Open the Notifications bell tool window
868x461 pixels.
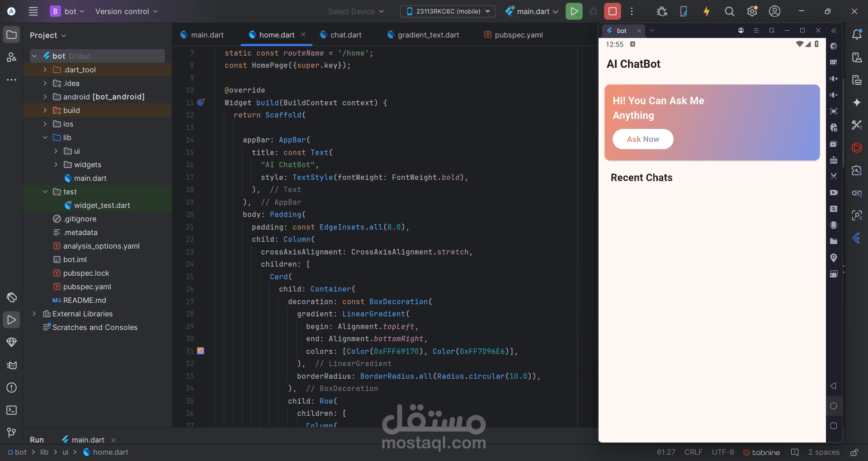tap(857, 34)
